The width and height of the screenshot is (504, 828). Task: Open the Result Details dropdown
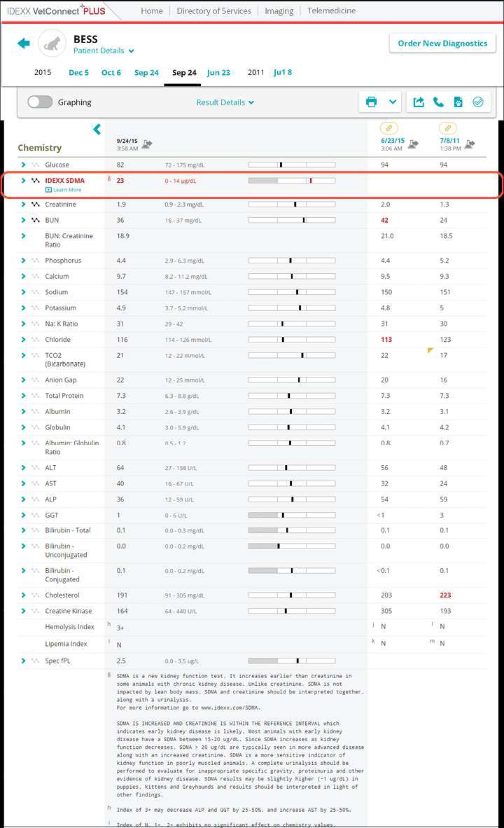[x=225, y=102]
